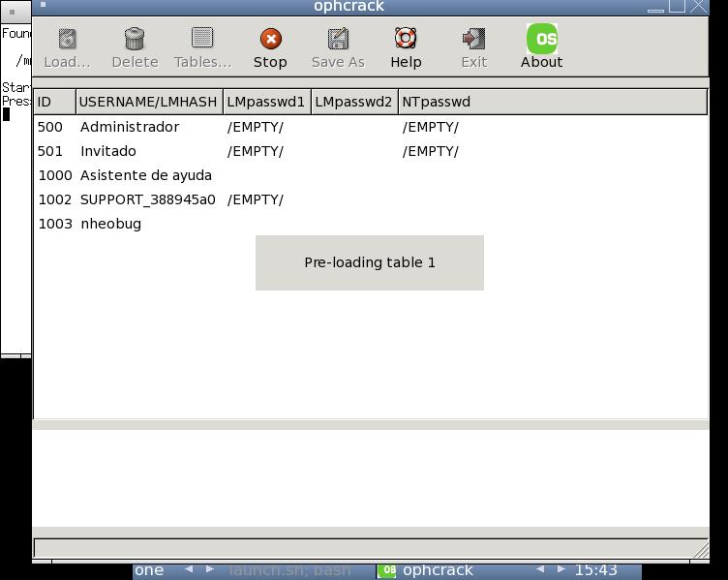Click ID 500 cell

pyautogui.click(x=49, y=127)
